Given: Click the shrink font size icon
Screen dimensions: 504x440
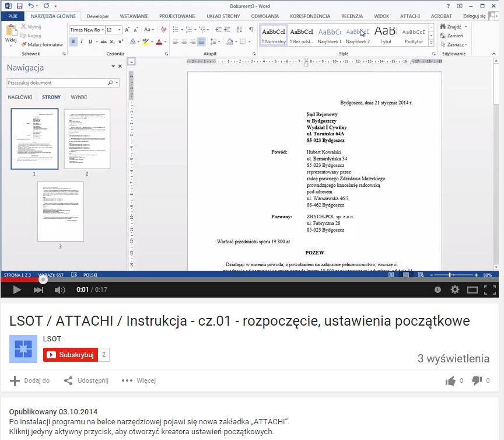Looking at the screenshot, I should 136,30.
